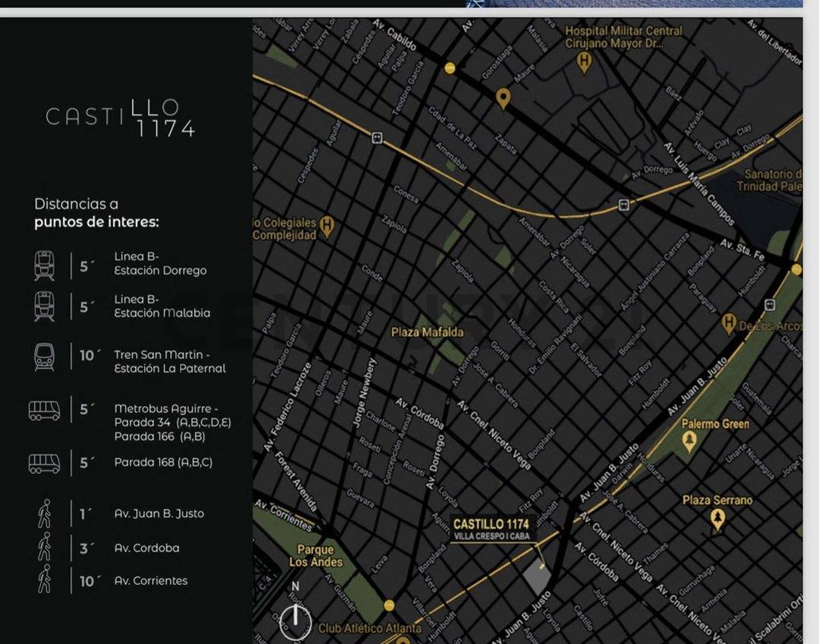Click the walking icon beside Av. Corrientes

coord(45,580)
